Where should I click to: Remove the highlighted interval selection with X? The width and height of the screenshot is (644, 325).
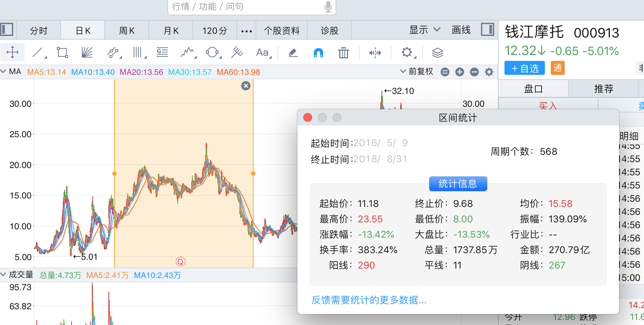coord(246,86)
